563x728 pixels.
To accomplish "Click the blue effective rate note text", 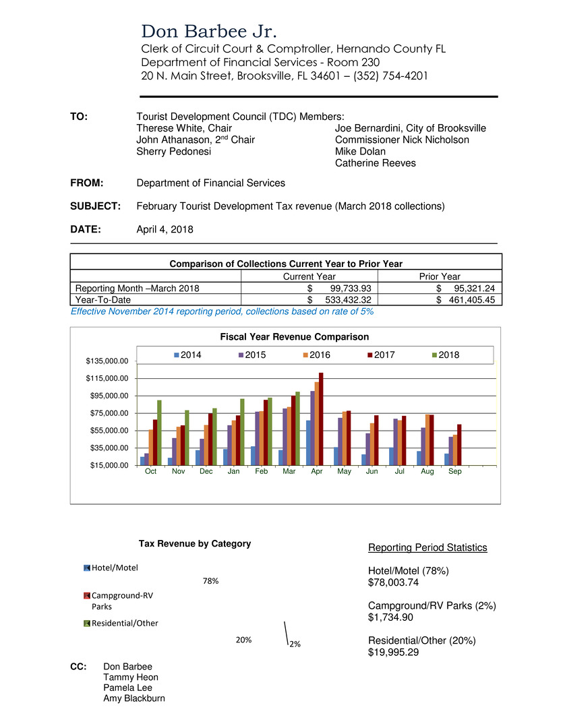I will click(x=222, y=312).
